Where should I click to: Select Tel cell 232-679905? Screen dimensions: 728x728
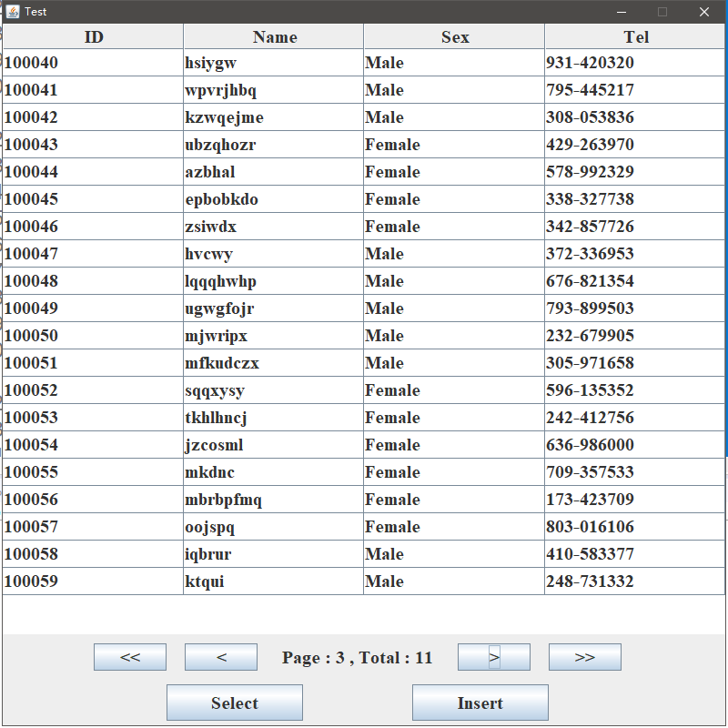coord(634,336)
